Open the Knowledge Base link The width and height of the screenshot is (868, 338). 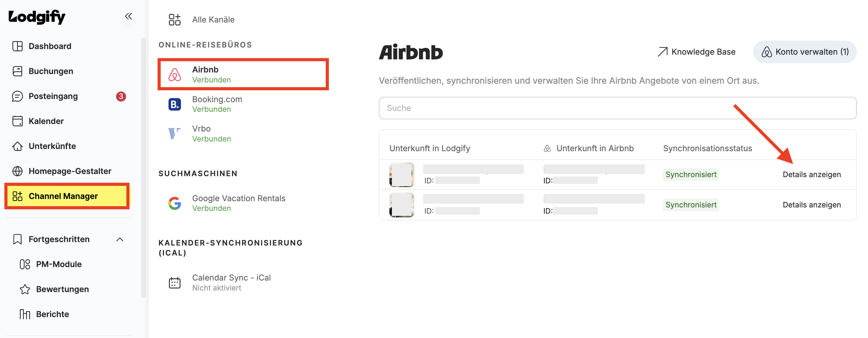(x=696, y=52)
